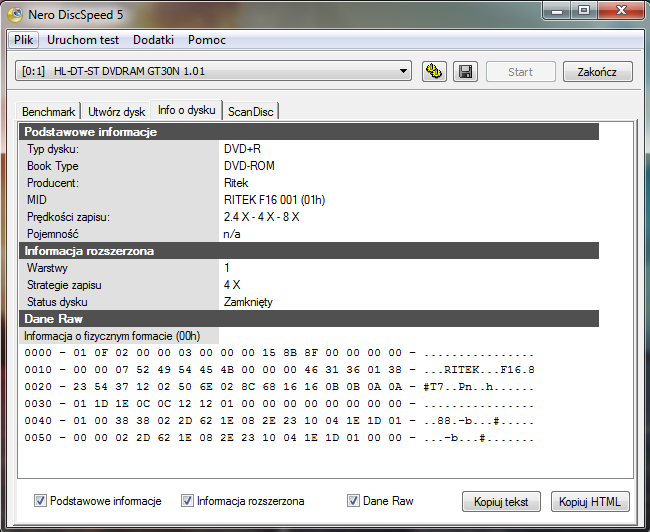Open the Dodatki menu
Screen dimensions: 650x532
[x=153, y=40]
